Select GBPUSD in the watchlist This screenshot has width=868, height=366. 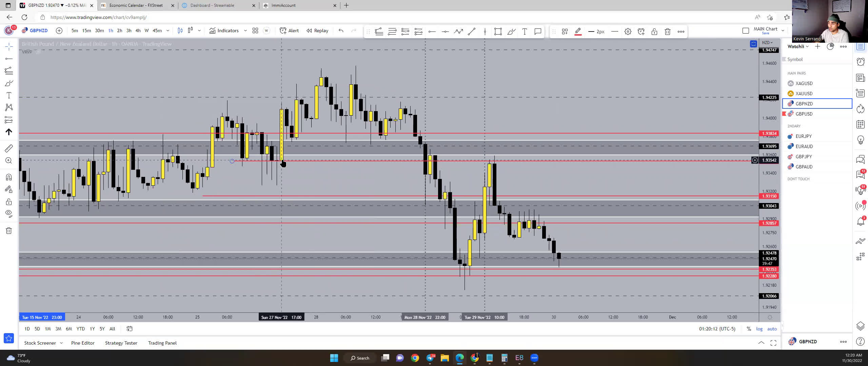pyautogui.click(x=804, y=114)
